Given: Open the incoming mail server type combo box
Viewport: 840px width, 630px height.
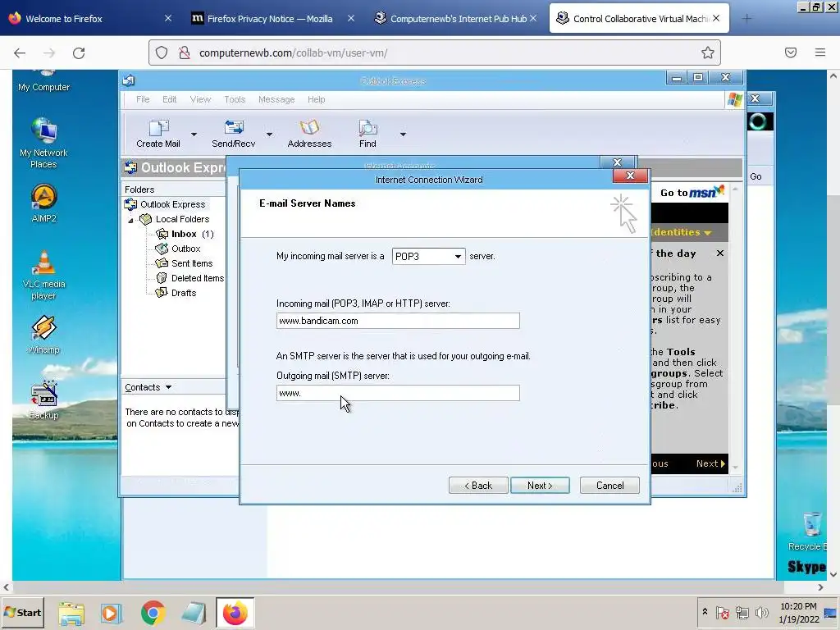Looking at the screenshot, I should tap(428, 256).
